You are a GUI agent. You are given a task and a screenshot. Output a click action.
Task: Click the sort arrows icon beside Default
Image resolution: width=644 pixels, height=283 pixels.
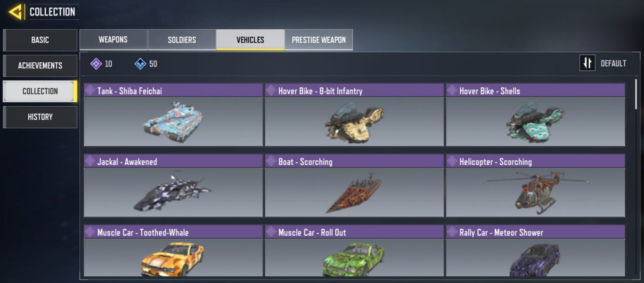(587, 63)
